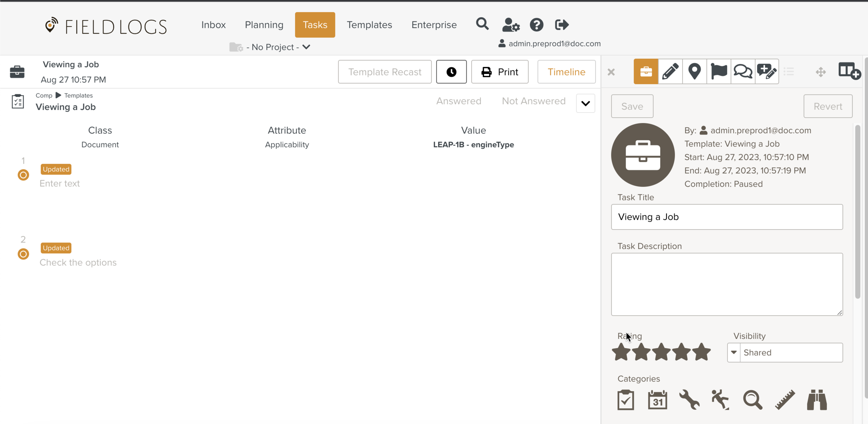Toggle the status circle of step 1

pyautogui.click(x=23, y=175)
